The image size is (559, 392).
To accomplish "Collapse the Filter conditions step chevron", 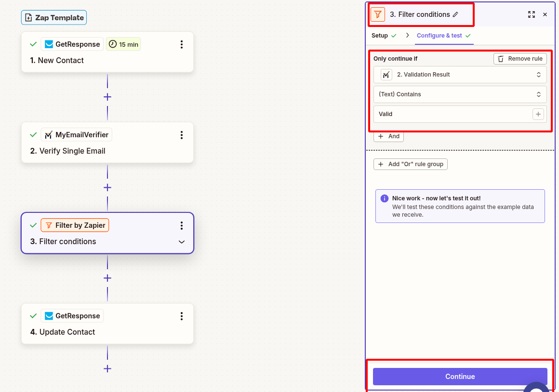I will tap(182, 242).
